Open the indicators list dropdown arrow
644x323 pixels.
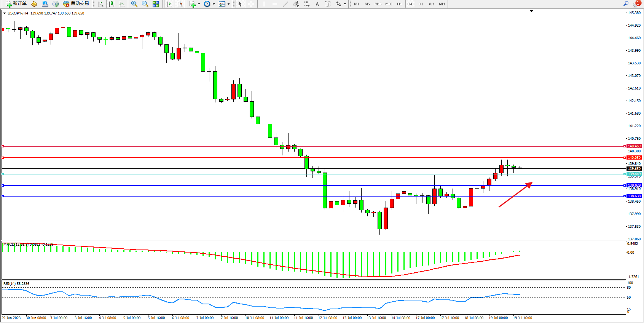(199, 4)
